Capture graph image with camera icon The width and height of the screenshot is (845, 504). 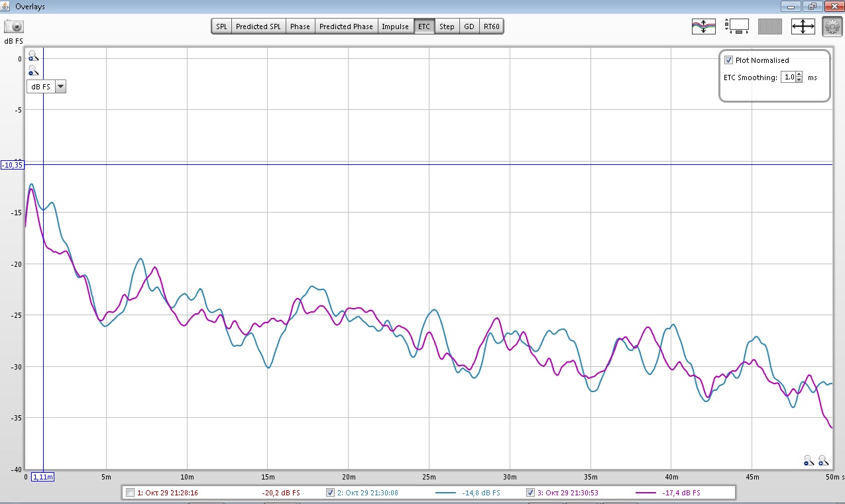(14, 26)
